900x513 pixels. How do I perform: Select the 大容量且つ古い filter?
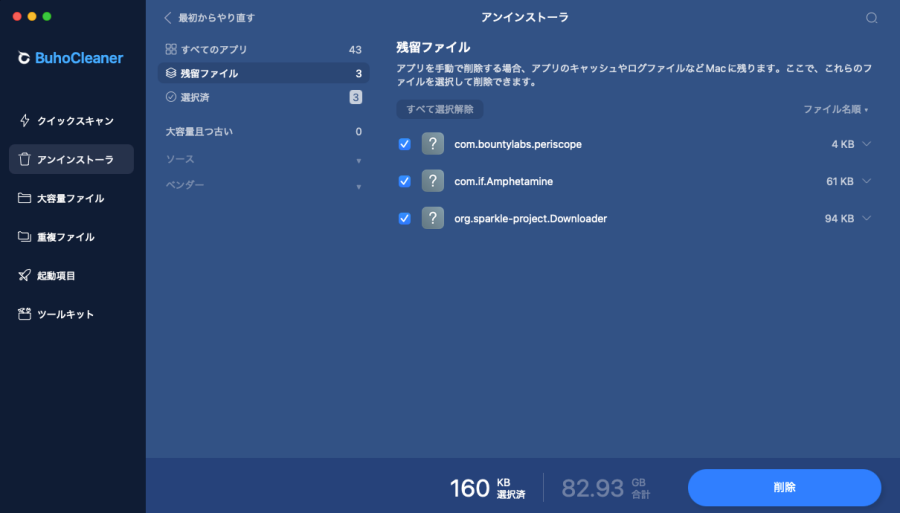(263, 131)
